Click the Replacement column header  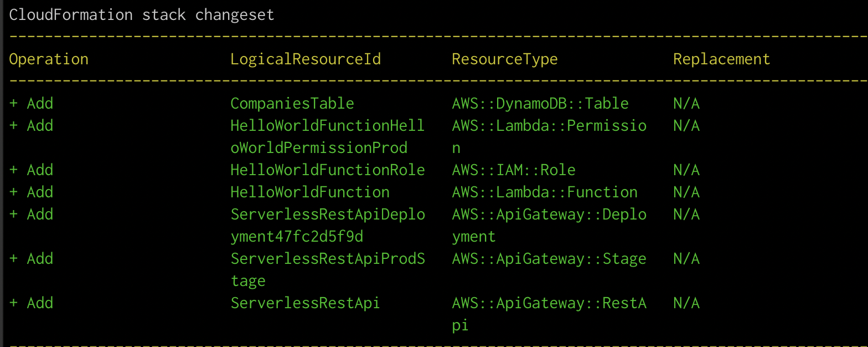(x=722, y=59)
